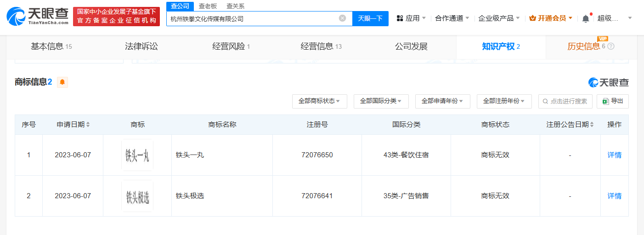Screen dimensions: 644x235
Task: Click the 国际分类 column header
Action: 406,125
